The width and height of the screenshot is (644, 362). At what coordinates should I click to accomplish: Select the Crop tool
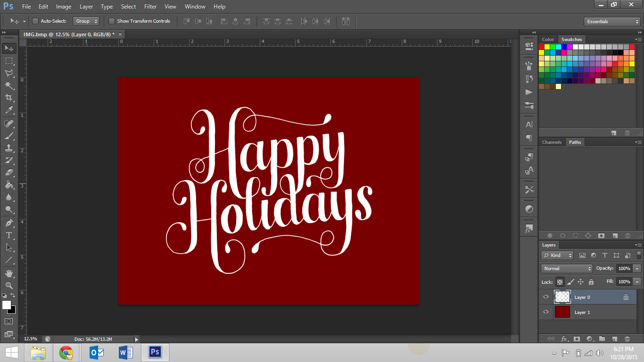coord(9,98)
